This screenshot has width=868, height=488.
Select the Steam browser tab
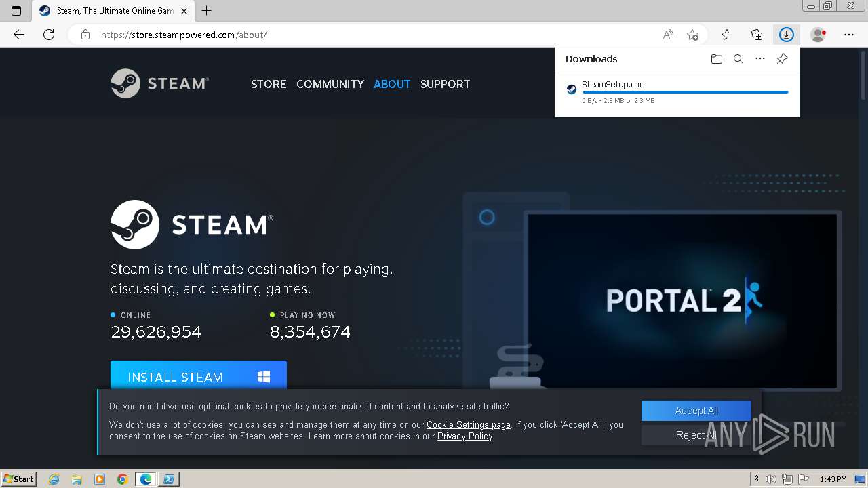coord(113,11)
